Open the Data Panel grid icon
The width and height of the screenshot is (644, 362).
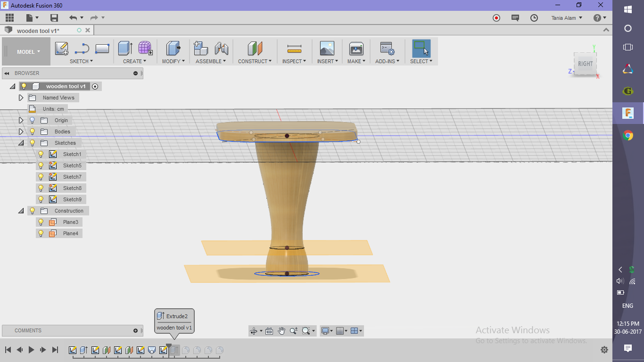(9, 18)
